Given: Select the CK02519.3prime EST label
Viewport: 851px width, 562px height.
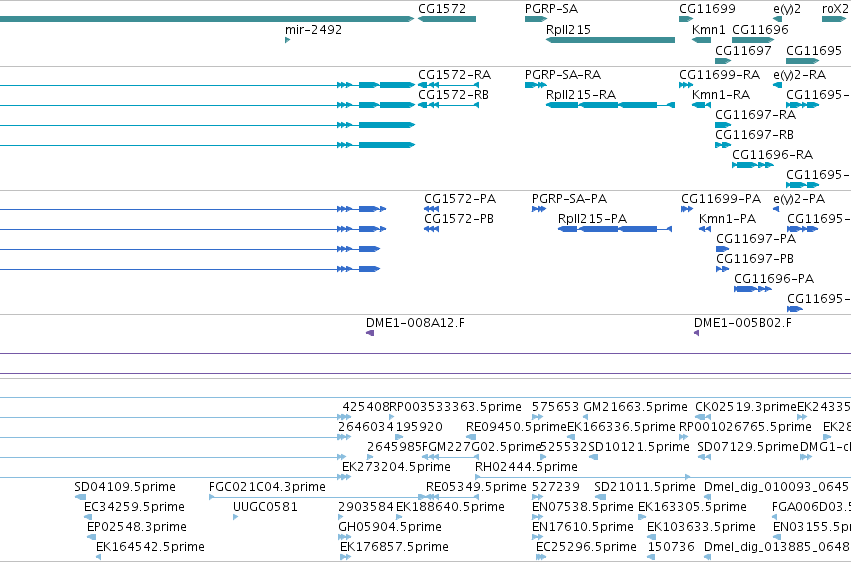Looking at the screenshot, I should pos(746,407).
